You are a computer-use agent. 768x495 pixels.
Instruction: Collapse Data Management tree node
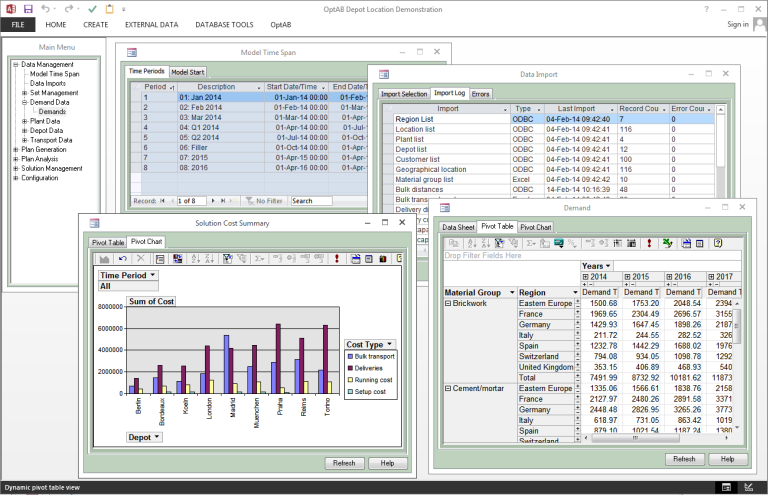(16, 64)
